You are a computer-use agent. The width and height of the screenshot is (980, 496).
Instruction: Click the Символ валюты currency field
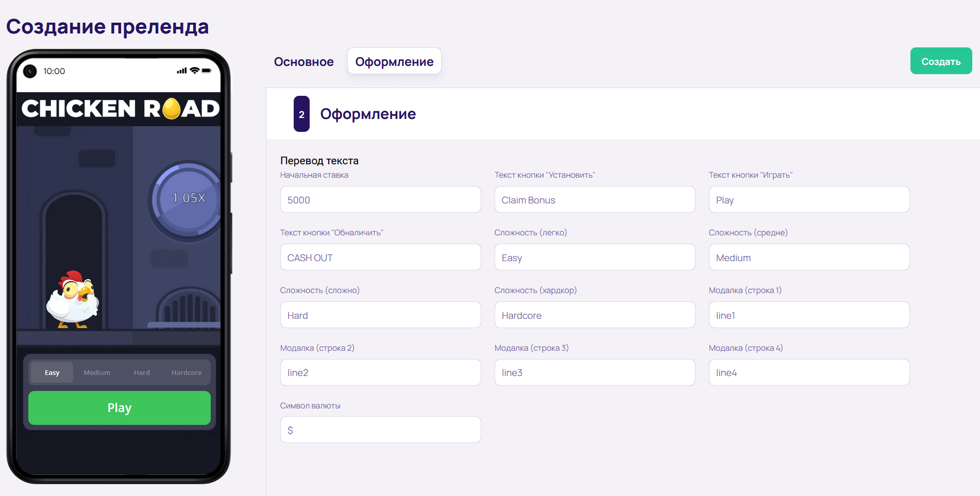tap(380, 430)
